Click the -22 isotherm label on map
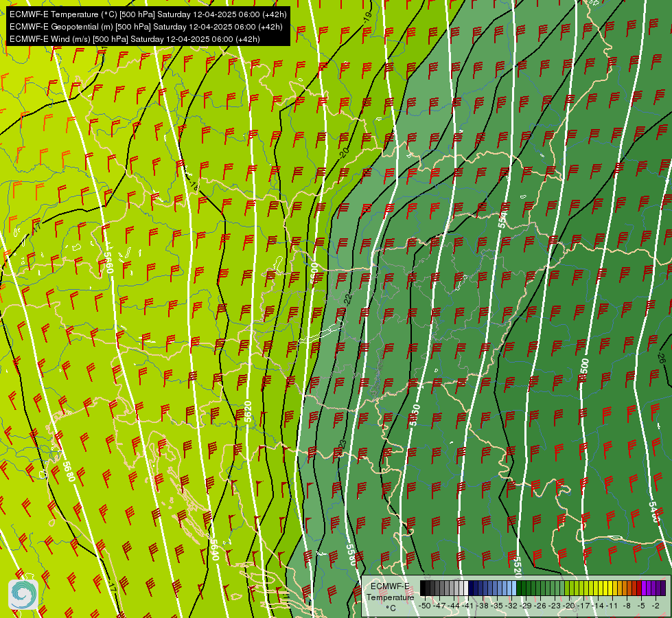The width and height of the screenshot is (672, 618). 348,299
